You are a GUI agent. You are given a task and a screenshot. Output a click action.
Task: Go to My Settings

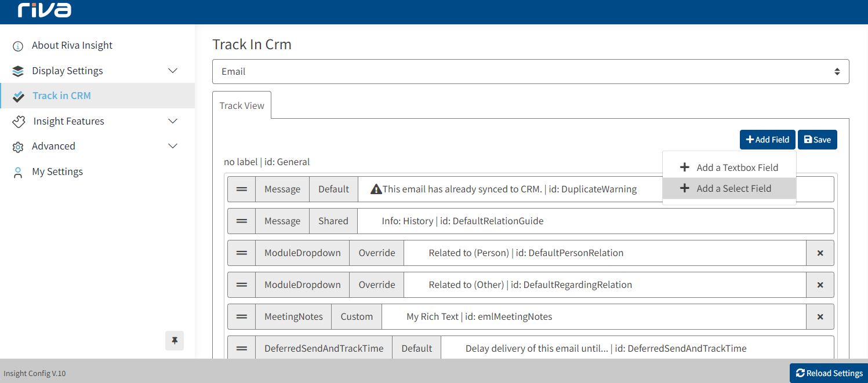point(57,172)
